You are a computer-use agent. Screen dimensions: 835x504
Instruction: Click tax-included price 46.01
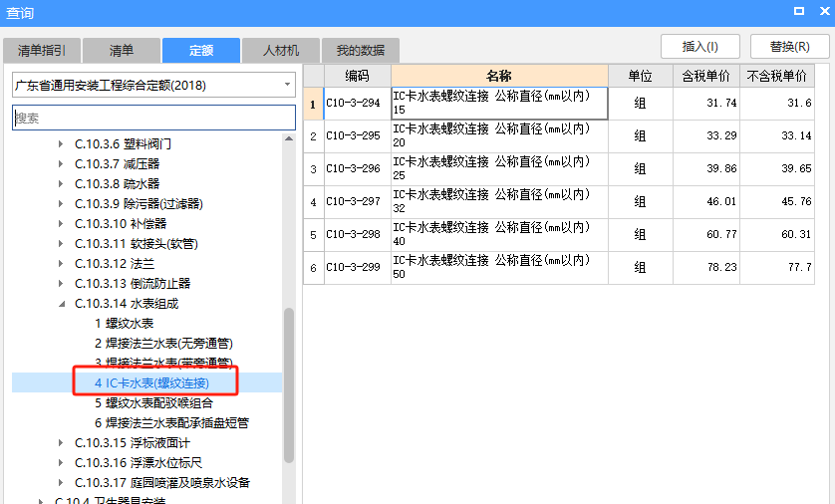(x=706, y=202)
